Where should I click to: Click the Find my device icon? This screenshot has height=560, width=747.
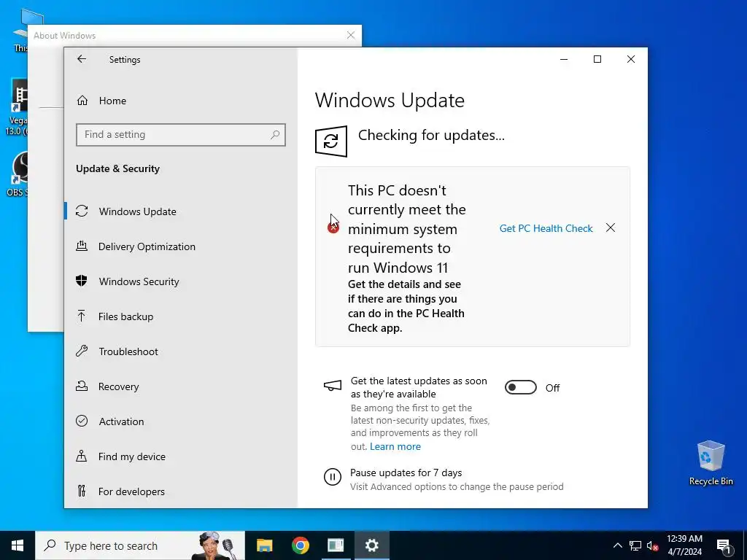[x=82, y=456]
